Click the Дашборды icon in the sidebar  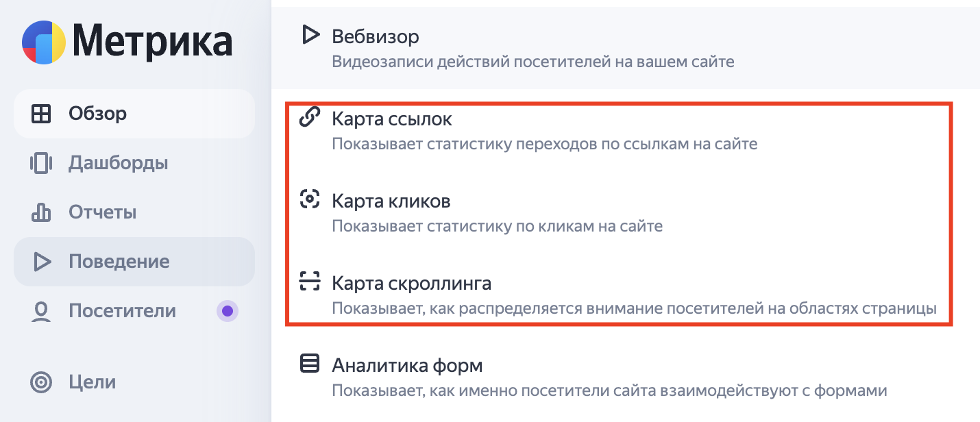pos(42,163)
